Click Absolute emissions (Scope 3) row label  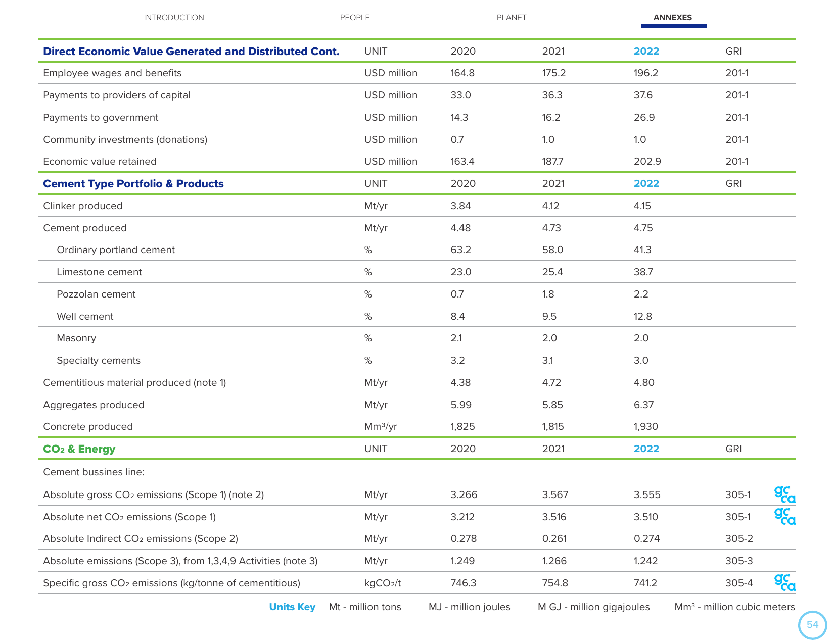[x=180, y=561]
